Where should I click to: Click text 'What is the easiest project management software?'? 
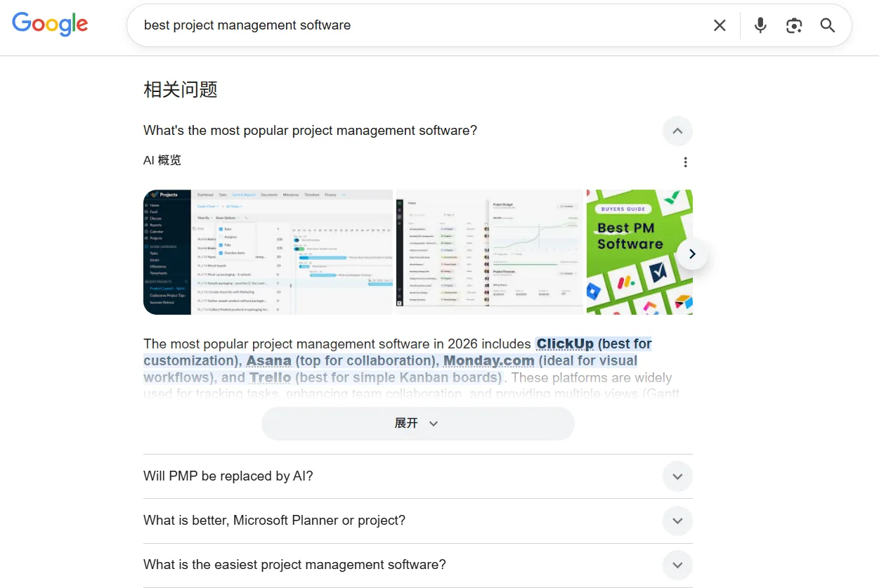(294, 565)
